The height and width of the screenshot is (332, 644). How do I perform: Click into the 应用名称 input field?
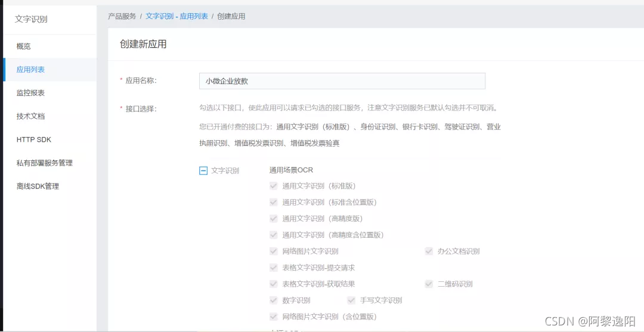coord(342,81)
